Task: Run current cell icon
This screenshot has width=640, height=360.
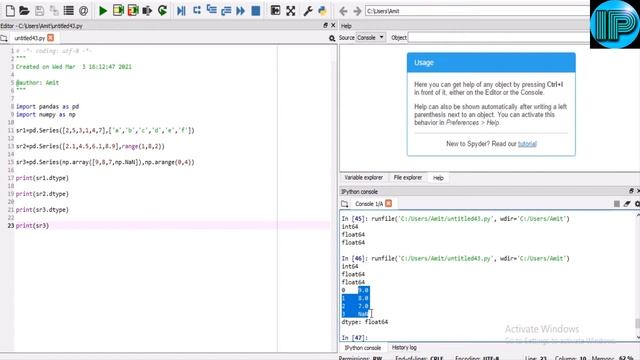Action: pos(118,11)
